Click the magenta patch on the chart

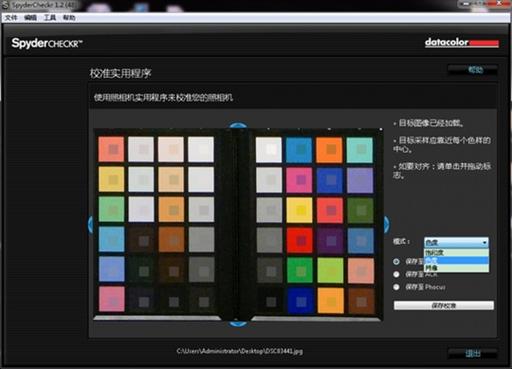coord(299,180)
